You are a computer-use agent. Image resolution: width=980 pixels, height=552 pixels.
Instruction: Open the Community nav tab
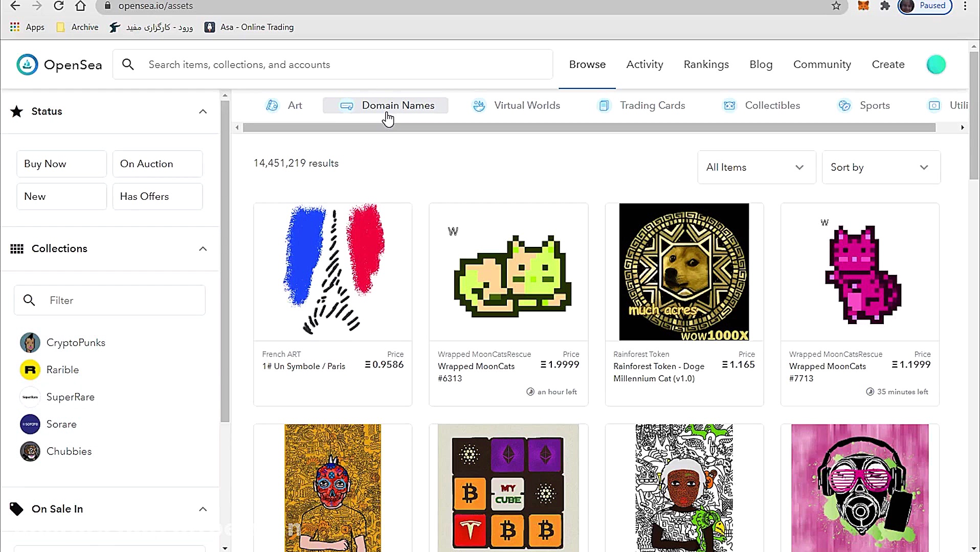coord(822,64)
